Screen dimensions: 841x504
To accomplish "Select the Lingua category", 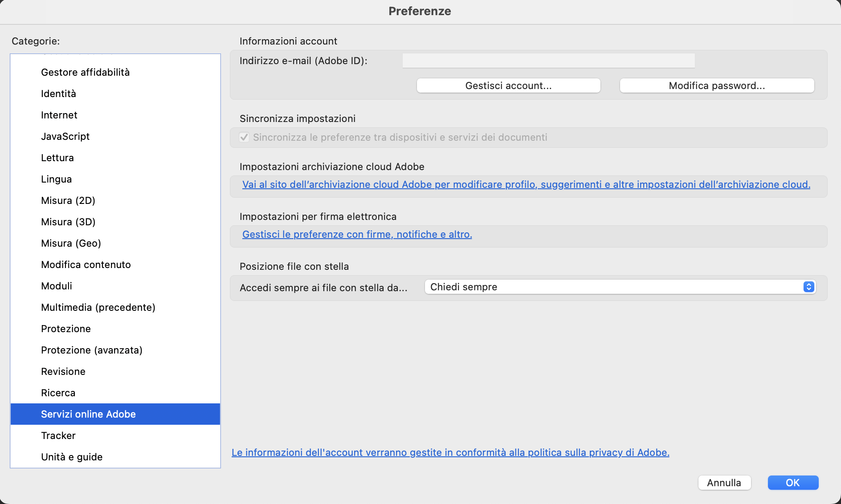I will [115, 179].
